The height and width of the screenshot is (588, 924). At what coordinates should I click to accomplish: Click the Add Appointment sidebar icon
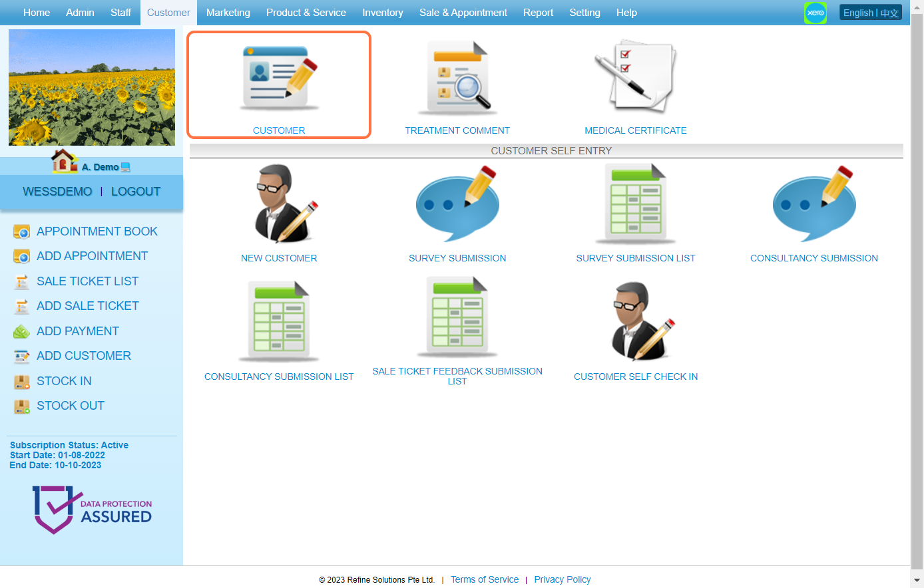click(x=22, y=257)
